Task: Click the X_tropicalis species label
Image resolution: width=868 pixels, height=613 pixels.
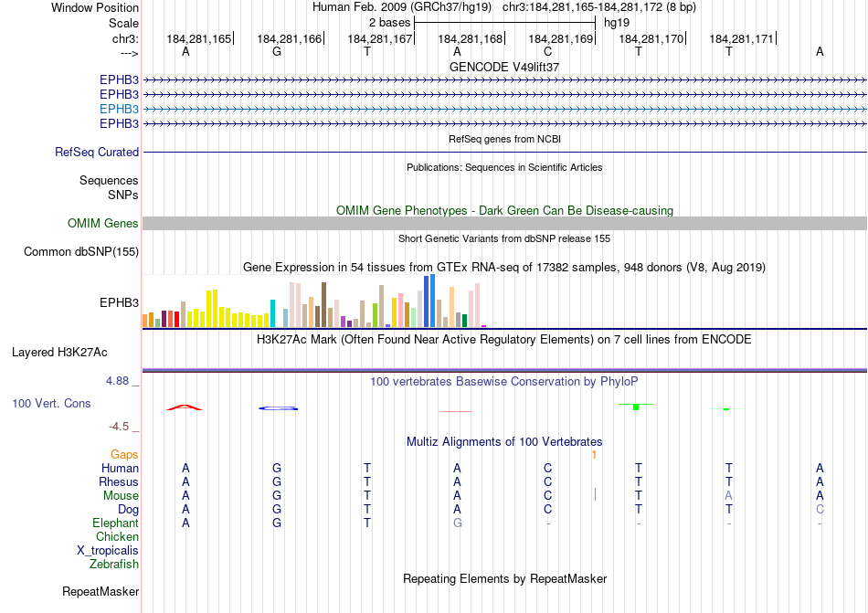Action: point(108,551)
